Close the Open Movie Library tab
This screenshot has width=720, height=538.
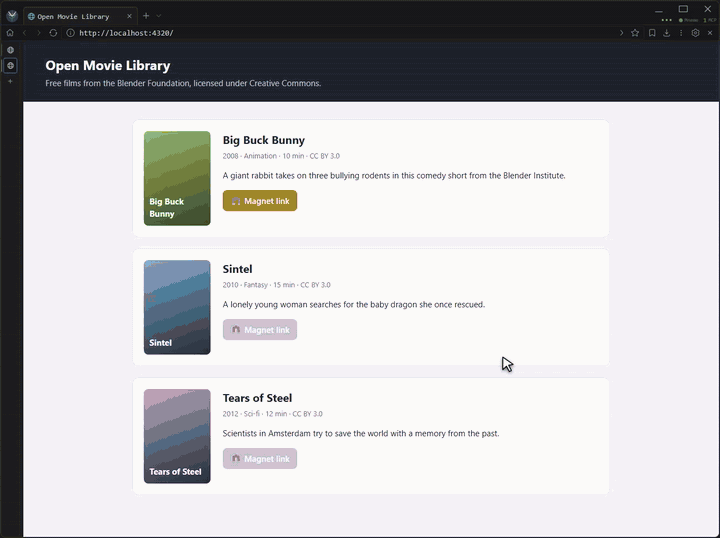pyautogui.click(x=129, y=16)
